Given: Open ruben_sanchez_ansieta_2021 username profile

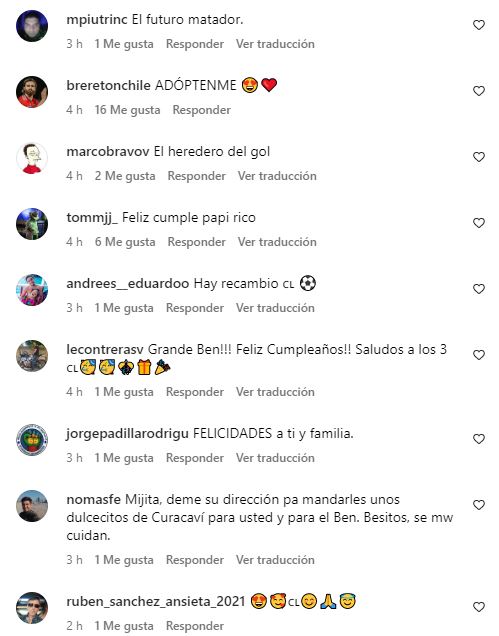Looking at the screenshot, I should (156, 602).
